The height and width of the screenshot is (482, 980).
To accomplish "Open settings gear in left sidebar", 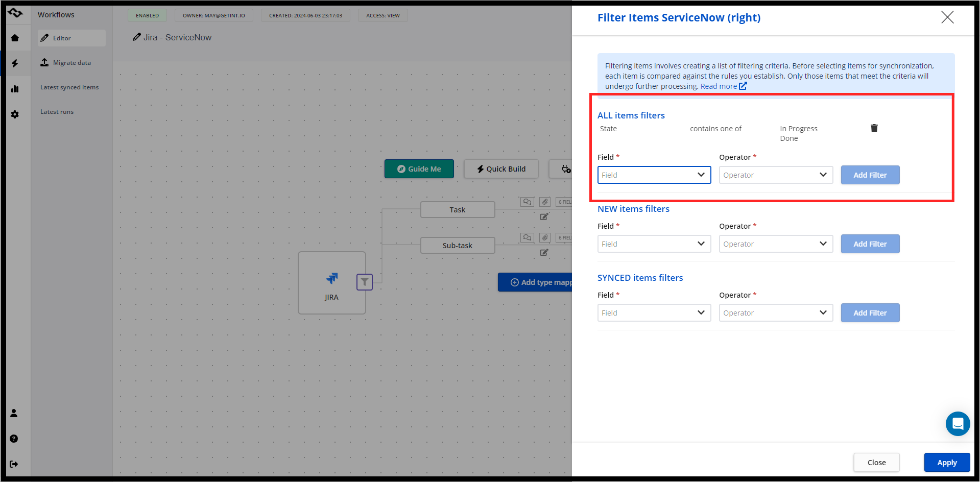I will click(x=15, y=114).
